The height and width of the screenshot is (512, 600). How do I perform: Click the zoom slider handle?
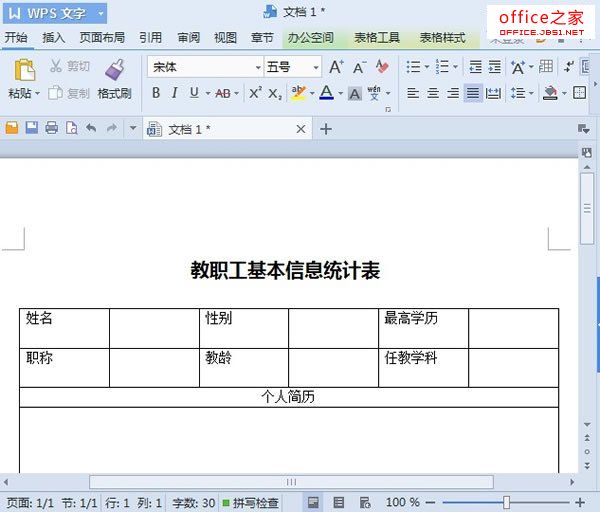click(x=506, y=502)
